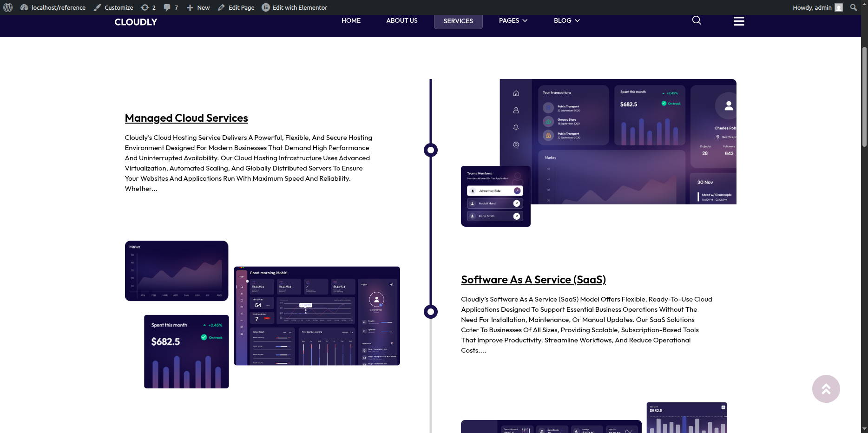Click the Market chart thumbnail image
Screen dimensions: 868x433
pyautogui.click(x=177, y=271)
